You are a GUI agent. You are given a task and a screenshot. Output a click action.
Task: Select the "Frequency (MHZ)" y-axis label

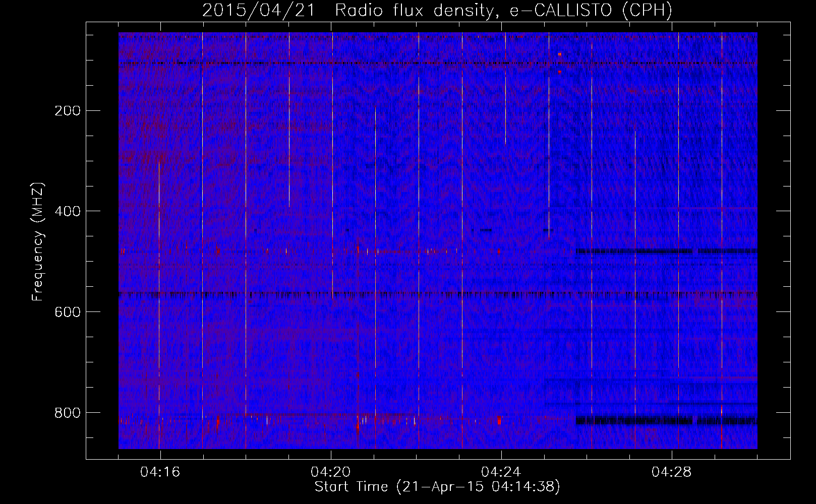[38, 242]
